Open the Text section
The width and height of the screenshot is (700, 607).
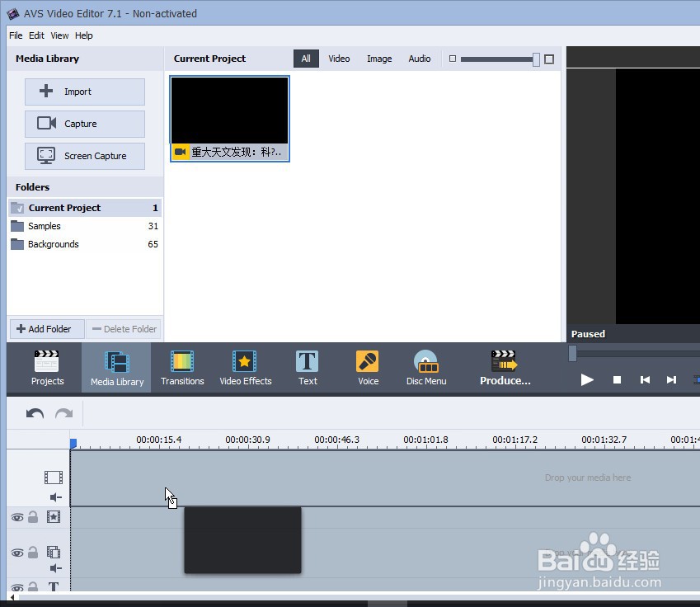[x=308, y=368]
